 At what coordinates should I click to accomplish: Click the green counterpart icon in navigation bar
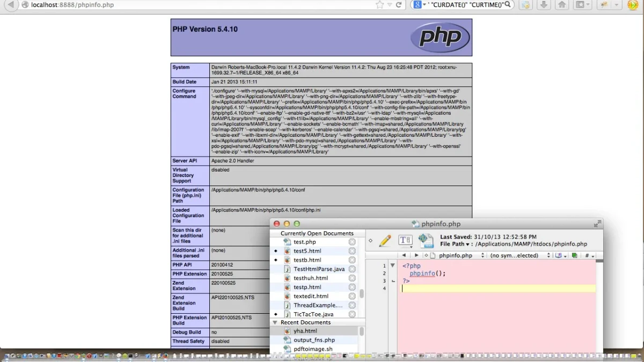pyautogui.click(x=574, y=255)
